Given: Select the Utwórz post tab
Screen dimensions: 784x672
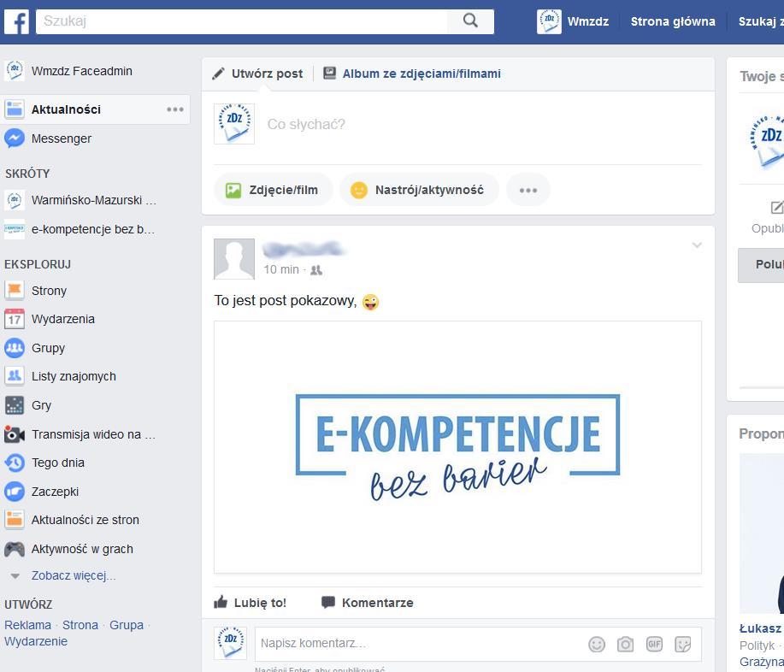Looking at the screenshot, I should 257,74.
